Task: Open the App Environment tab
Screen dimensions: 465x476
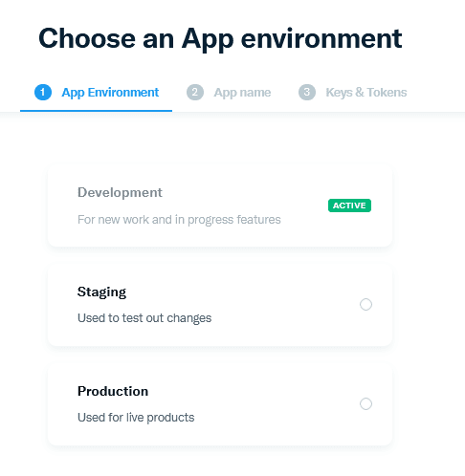Action: pyautogui.click(x=97, y=93)
